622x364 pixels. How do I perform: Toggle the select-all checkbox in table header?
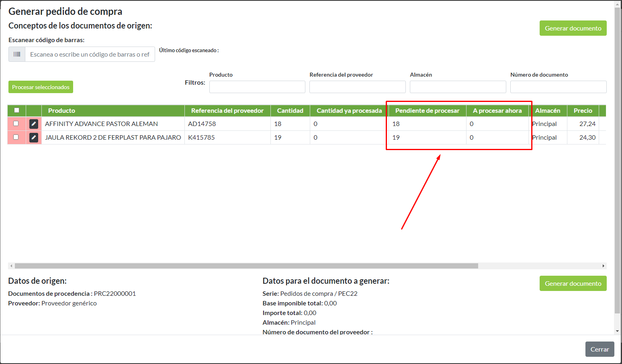(16, 110)
